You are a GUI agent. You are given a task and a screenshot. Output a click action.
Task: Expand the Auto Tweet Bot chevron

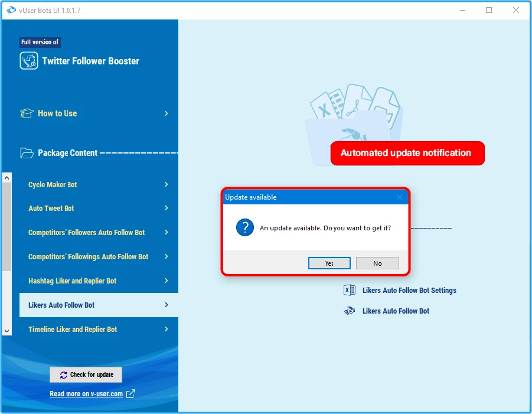pos(167,208)
